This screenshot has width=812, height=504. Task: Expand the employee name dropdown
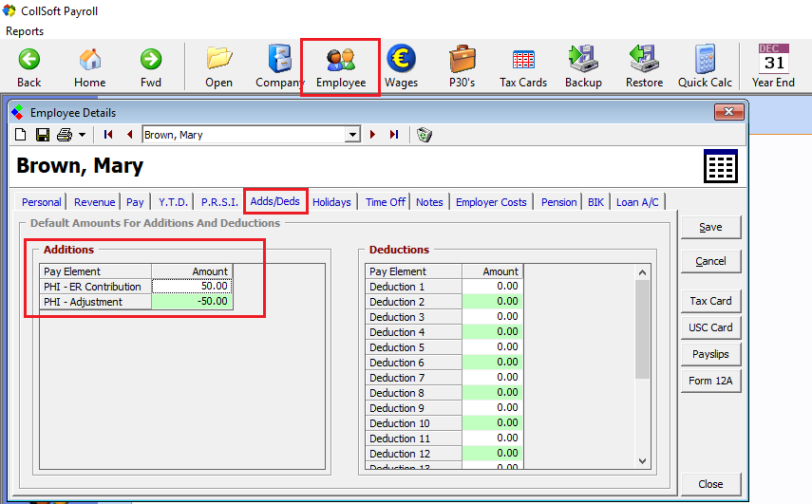[x=352, y=135]
